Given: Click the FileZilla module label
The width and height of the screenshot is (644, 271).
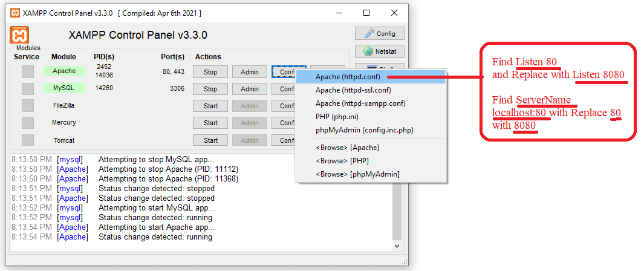Looking at the screenshot, I should (x=63, y=105).
